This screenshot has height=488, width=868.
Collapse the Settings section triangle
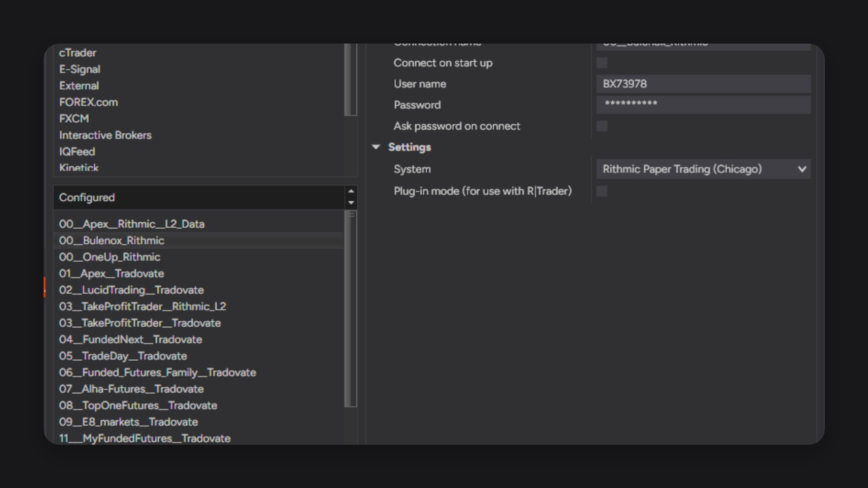[x=376, y=147]
